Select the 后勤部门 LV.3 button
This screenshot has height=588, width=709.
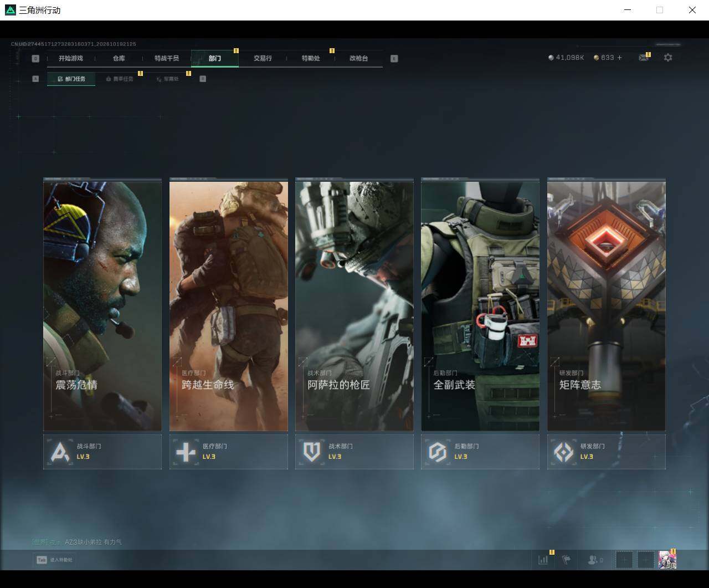(480, 452)
